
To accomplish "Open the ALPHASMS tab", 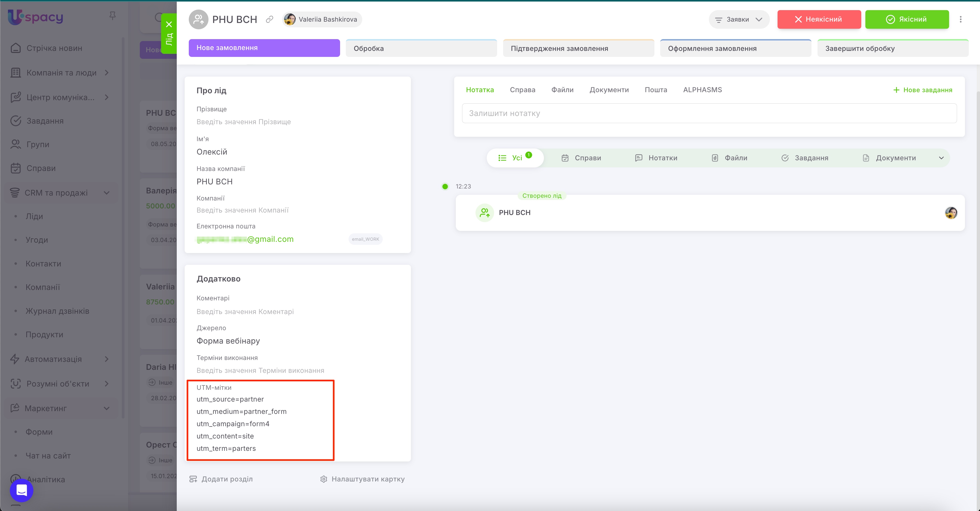I will [702, 90].
